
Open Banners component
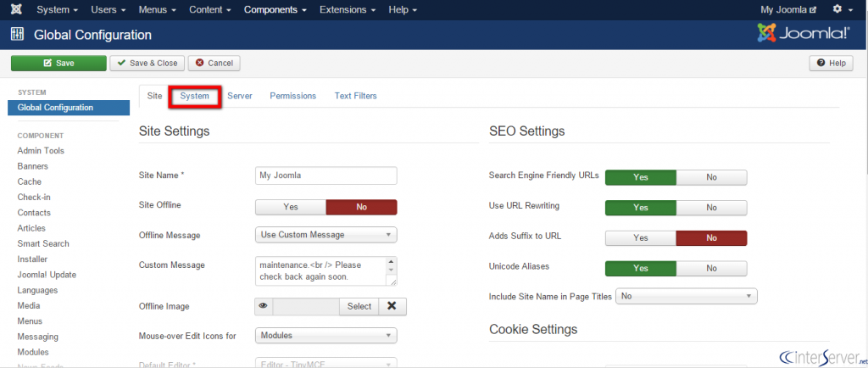(x=33, y=166)
